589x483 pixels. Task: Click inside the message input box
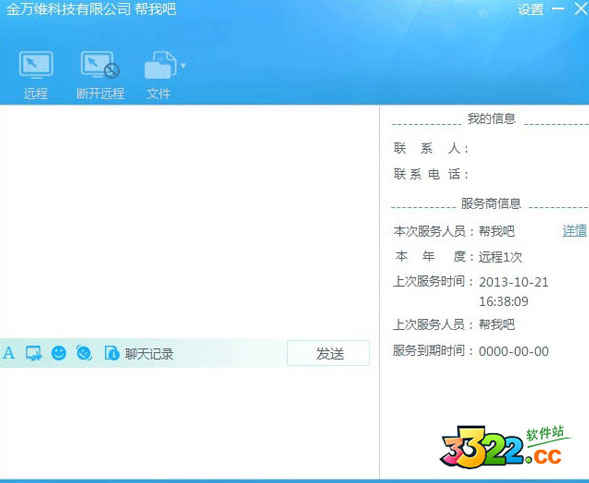point(189,423)
